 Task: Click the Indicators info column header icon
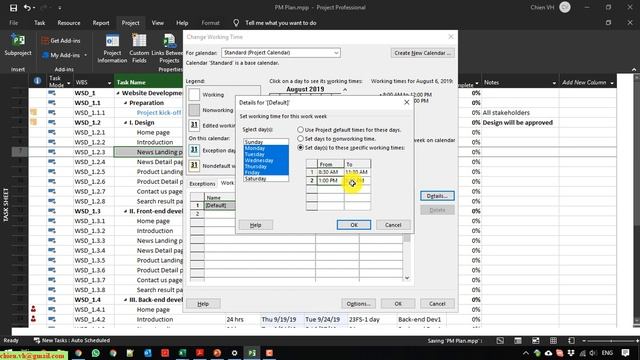(x=37, y=81)
